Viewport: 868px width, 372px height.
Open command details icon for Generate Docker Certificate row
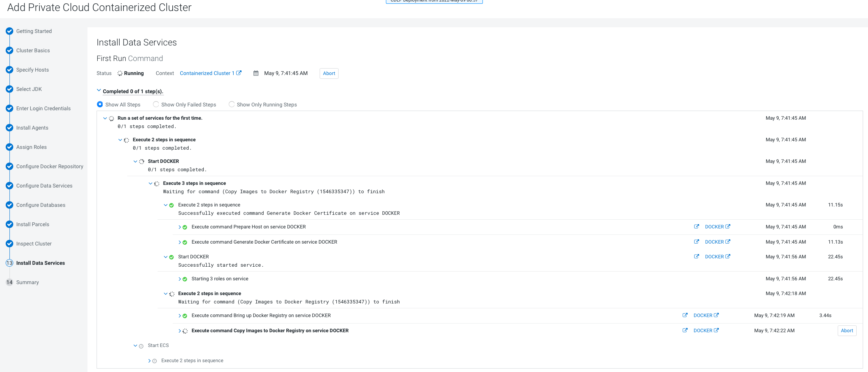[x=696, y=242]
